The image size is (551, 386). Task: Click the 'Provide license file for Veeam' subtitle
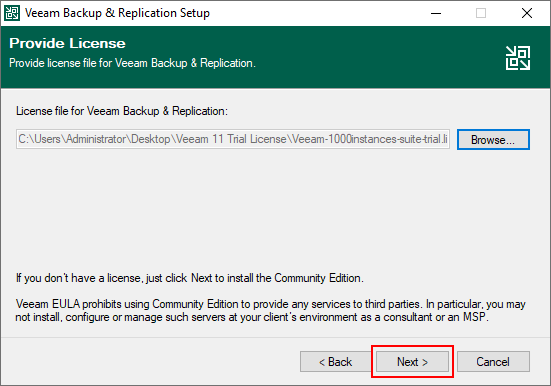(x=132, y=63)
